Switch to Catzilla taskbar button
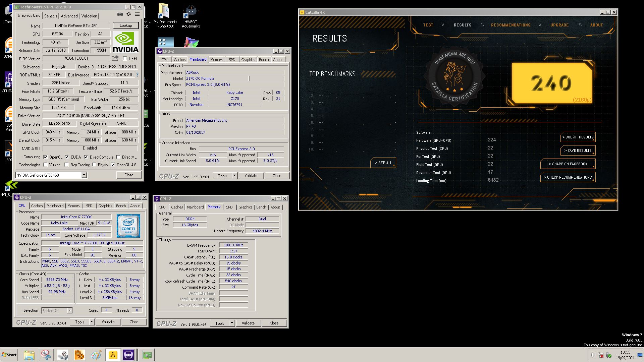The image size is (644, 362). click(113, 355)
